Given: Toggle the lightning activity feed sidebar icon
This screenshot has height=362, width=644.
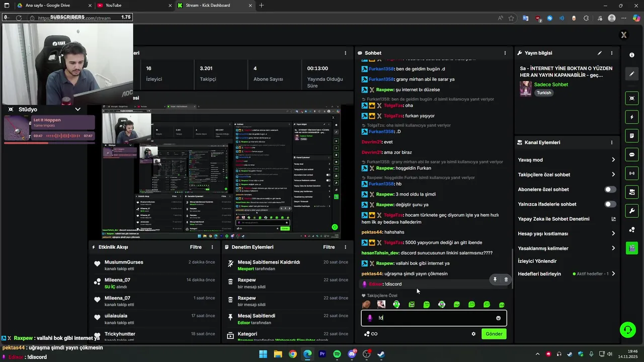Looking at the screenshot, I should point(632,117).
